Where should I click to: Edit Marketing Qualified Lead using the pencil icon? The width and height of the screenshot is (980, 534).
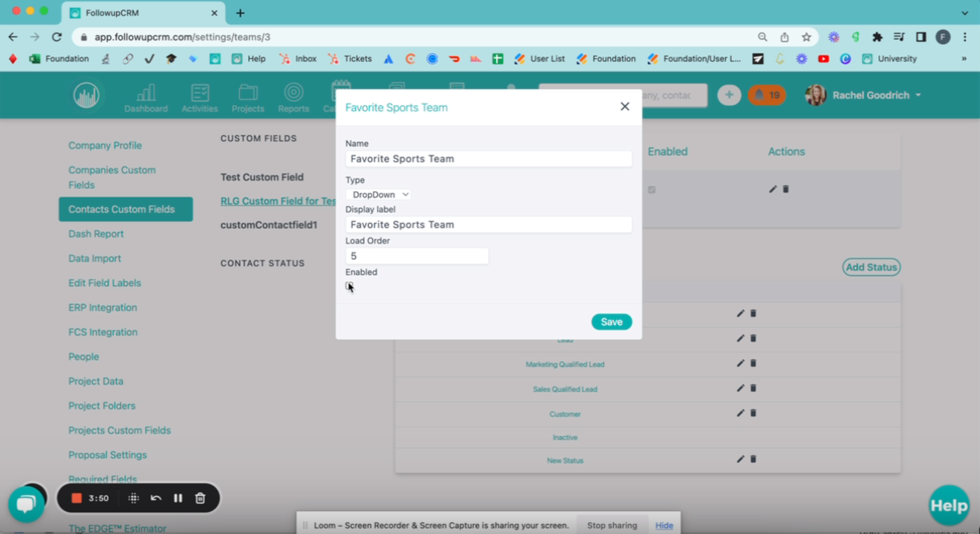[x=740, y=363]
